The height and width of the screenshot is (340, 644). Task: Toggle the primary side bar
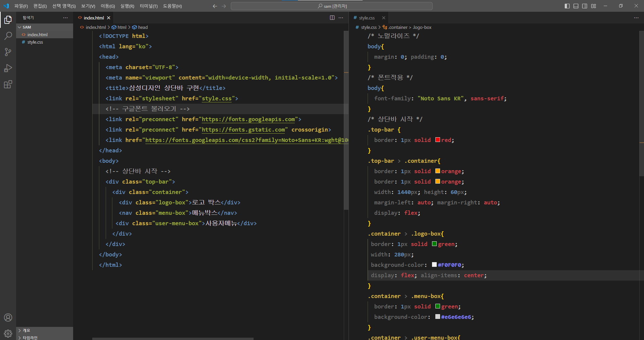point(567,6)
